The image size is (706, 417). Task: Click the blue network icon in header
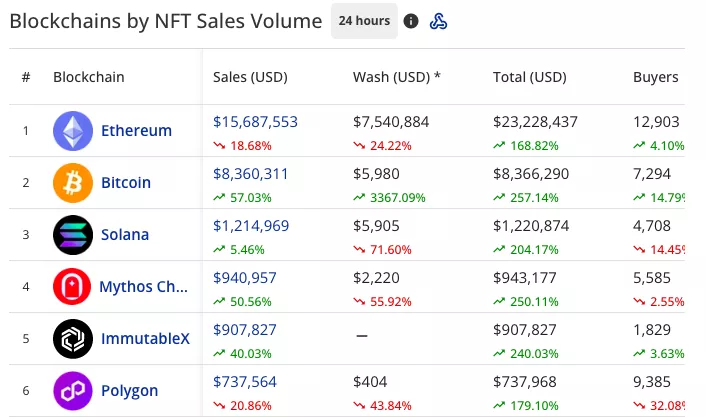[x=438, y=21]
